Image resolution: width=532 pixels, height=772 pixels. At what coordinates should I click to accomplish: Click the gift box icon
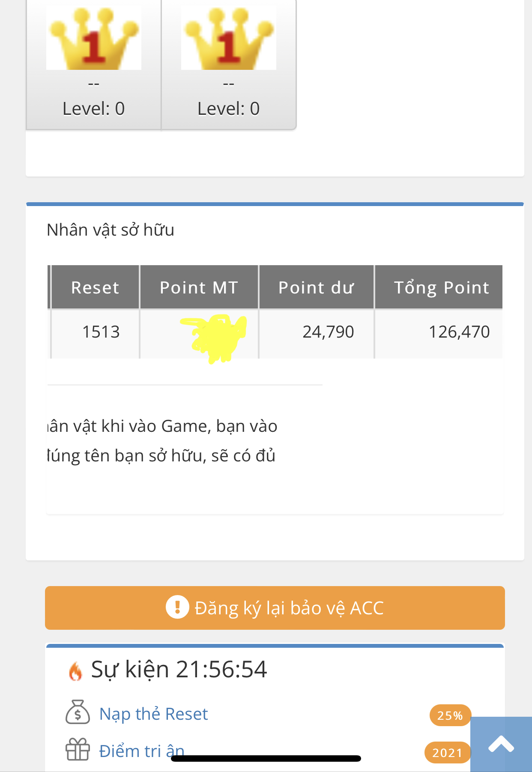pos(78,749)
